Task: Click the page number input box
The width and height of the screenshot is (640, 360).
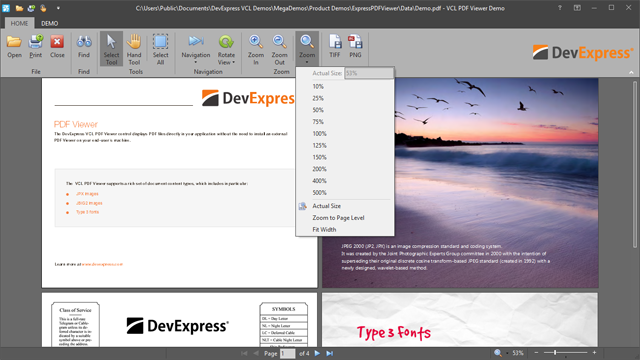Action: click(288, 353)
